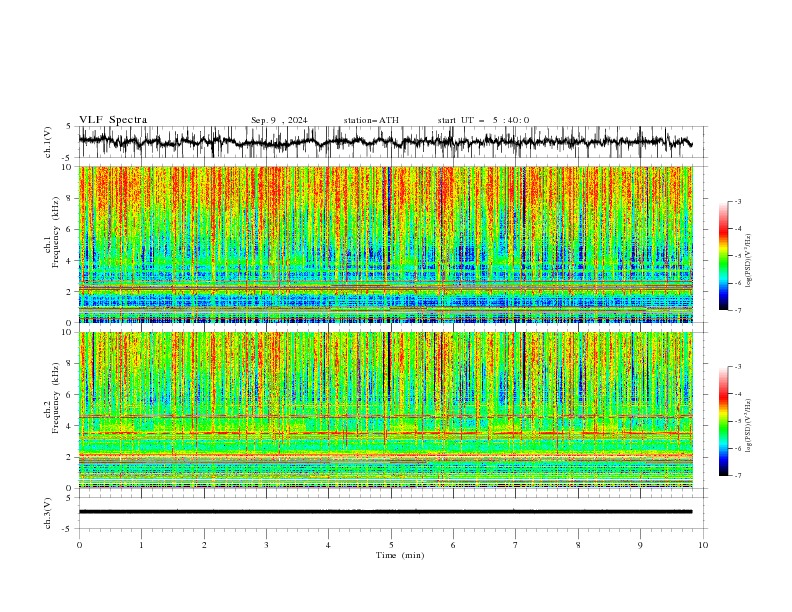Click the date label 'Sep. 9 , 2024'

(279, 120)
